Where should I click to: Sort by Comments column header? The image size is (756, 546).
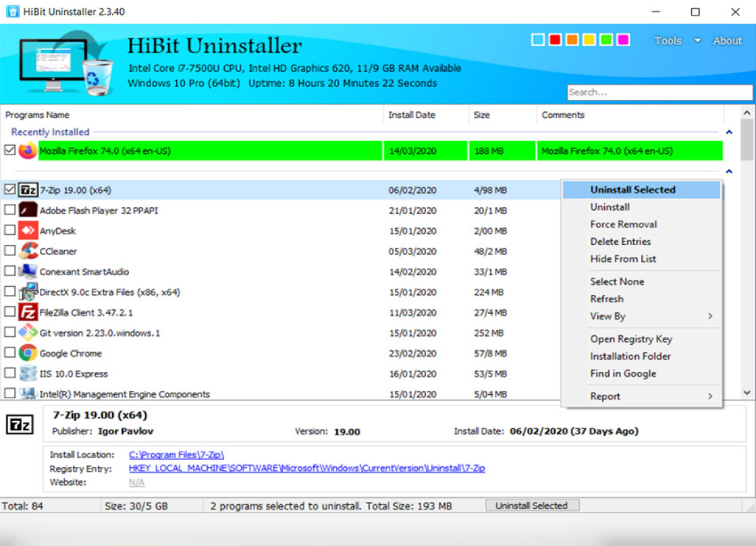tap(630, 115)
